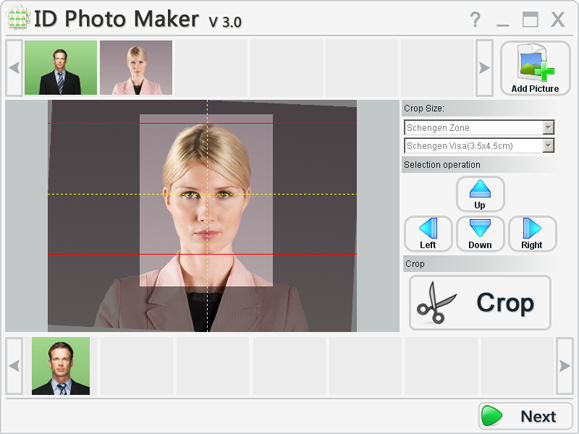Proceed with the Next button
The height and width of the screenshot is (434, 579).
[525, 416]
